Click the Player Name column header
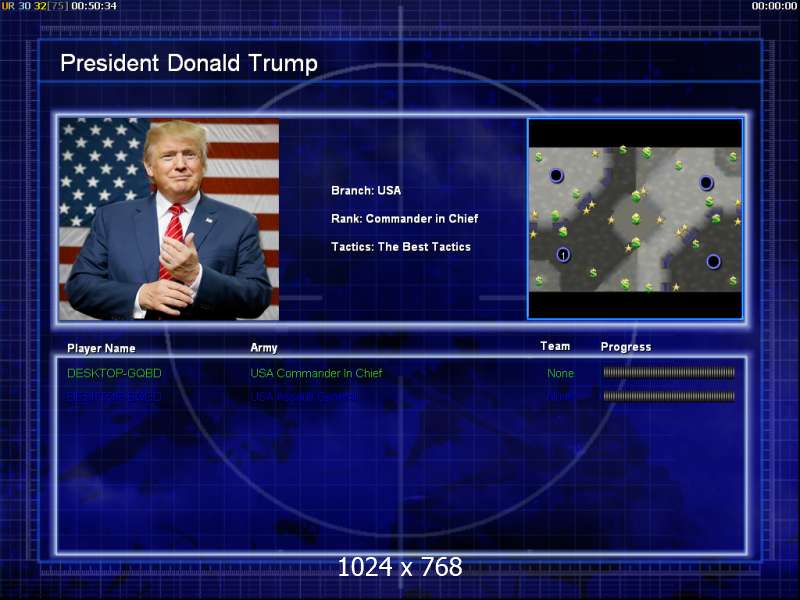The image size is (800, 600). point(101,348)
